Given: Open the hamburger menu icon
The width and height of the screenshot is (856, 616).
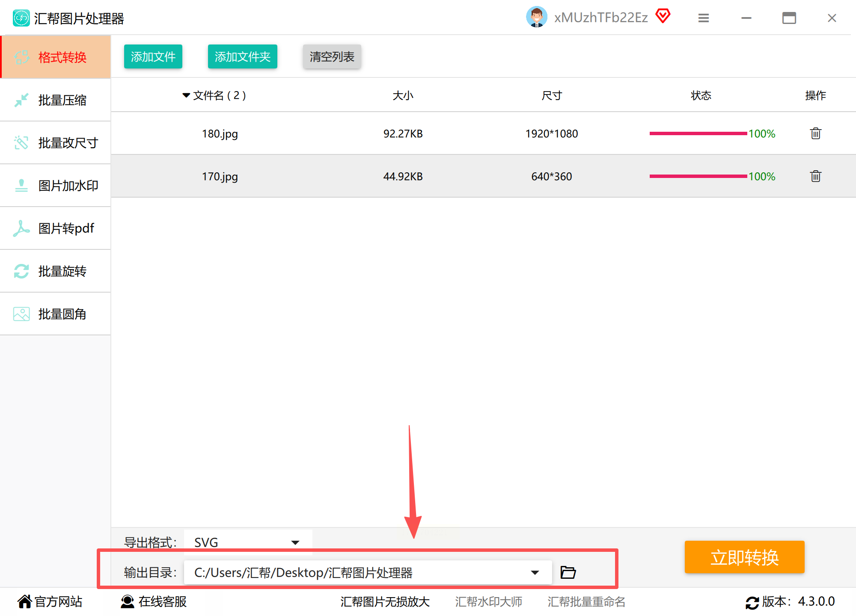Looking at the screenshot, I should pyautogui.click(x=703, y=18).
